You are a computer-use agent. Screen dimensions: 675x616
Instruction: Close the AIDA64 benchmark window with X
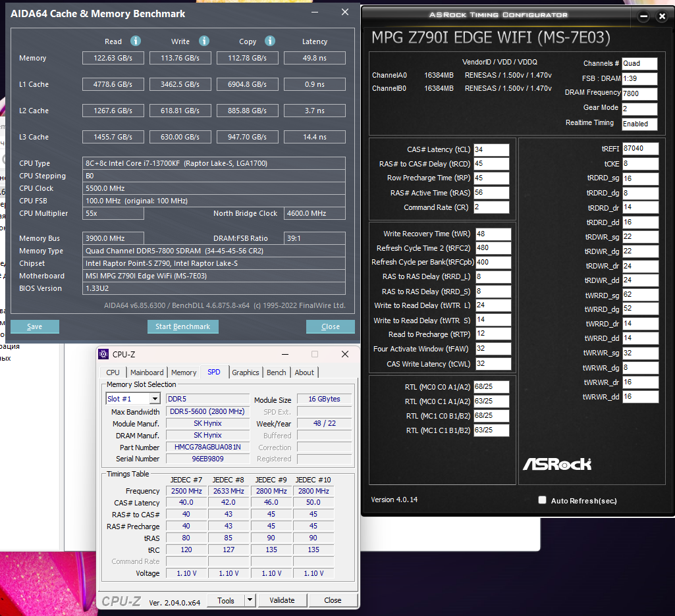point(345,12)
